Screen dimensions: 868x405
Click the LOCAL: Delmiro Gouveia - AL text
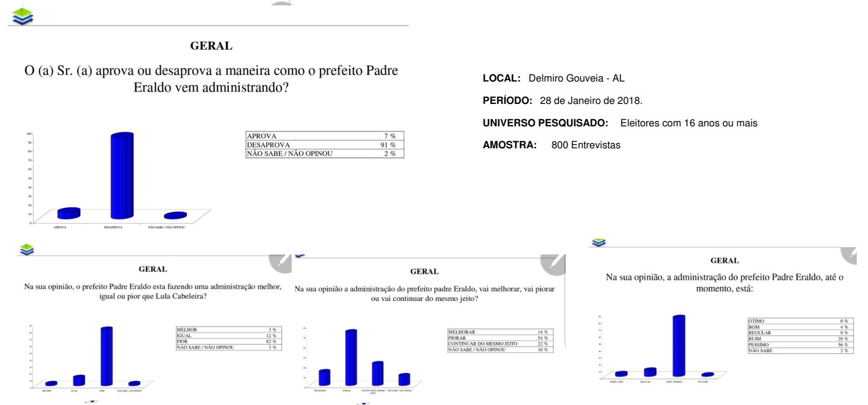tap(553, 78)
